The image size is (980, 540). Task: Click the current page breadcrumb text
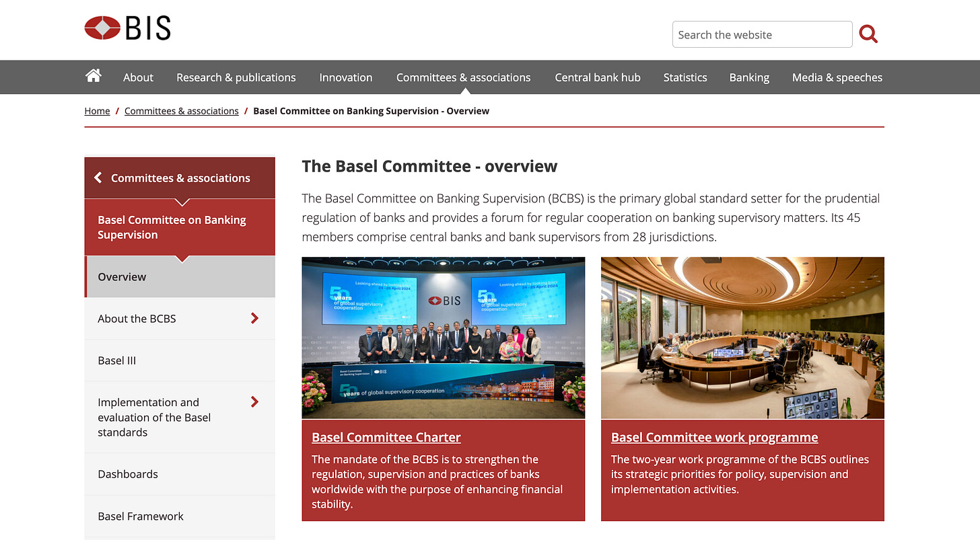tap(371, 111)
